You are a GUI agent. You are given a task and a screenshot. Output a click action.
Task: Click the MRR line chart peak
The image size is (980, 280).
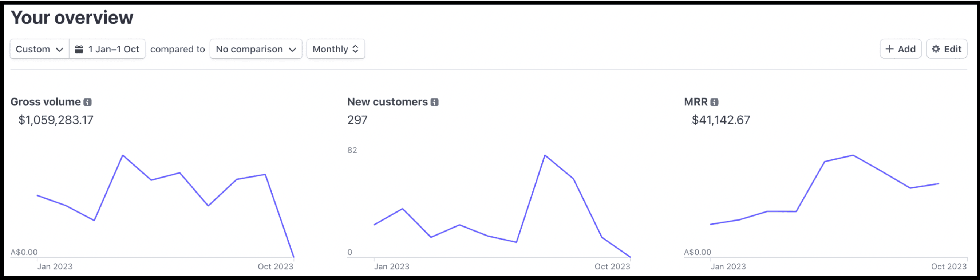[x=853, y=155]
